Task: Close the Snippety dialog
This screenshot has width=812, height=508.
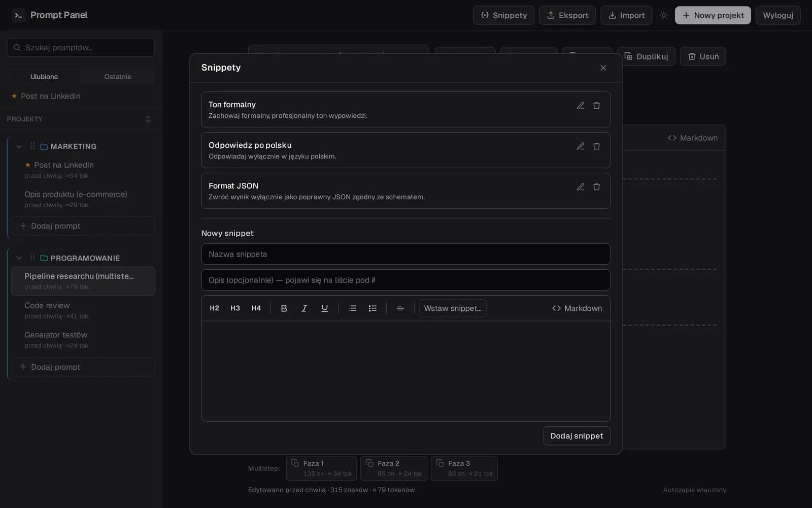Action: click(x=603, y=68)
